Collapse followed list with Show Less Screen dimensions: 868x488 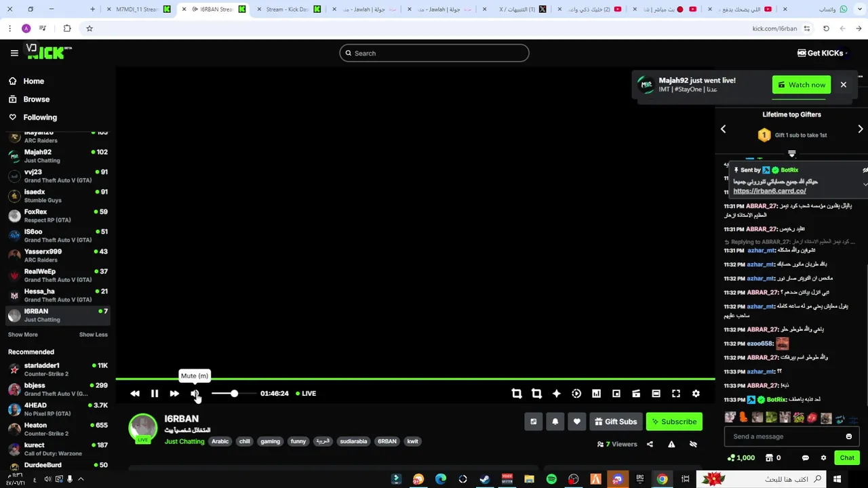point(94,335)
